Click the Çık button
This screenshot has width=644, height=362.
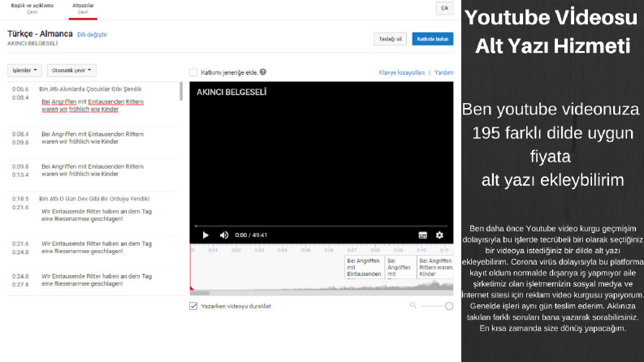444,8
